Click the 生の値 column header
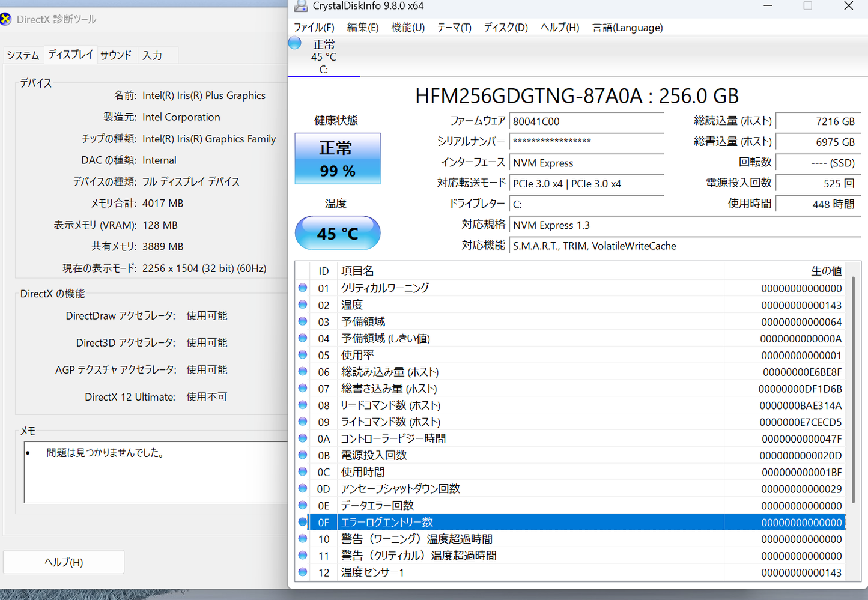Image resolution: width=868 pixels, height=600 pixels. point(785,271)
